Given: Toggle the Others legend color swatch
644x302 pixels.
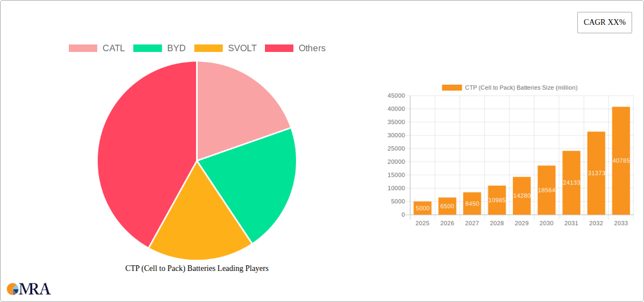Looking at the screenshot, I should (x=279, y=48).
